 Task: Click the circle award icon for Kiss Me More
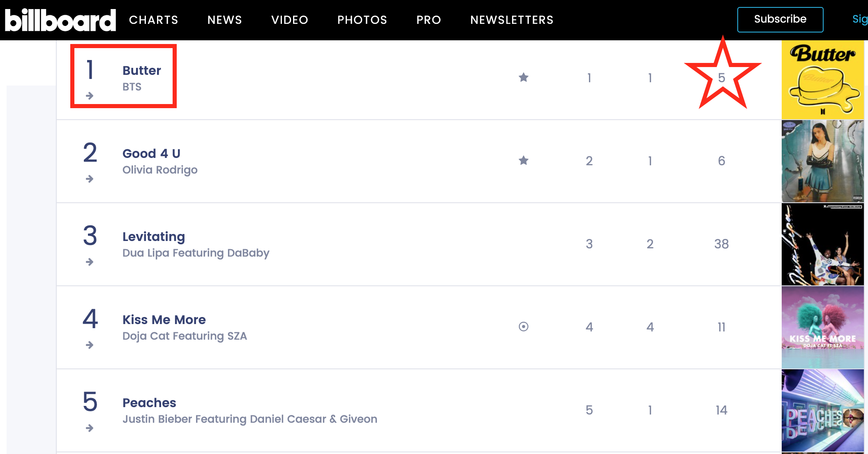pyautogui.click(x=523, y=327)
